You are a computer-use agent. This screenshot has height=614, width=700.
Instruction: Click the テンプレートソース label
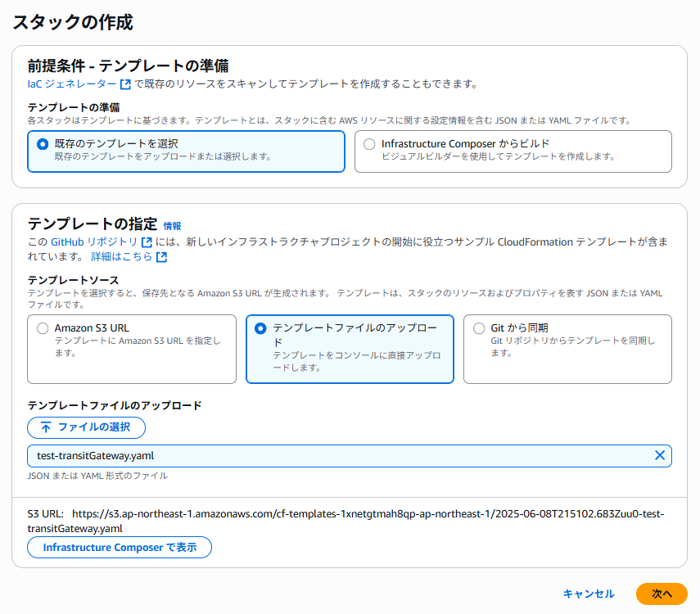coord(73,281)
